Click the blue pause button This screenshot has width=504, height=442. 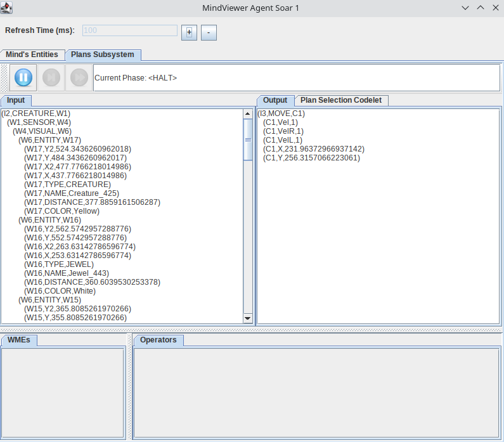[23, 77]
